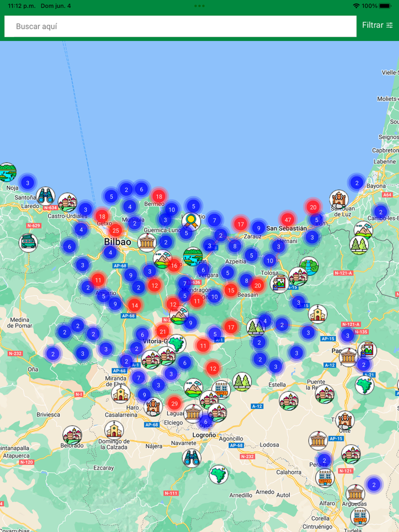Tap the village icon near Puente la Reina

click(x=325, y=394)
